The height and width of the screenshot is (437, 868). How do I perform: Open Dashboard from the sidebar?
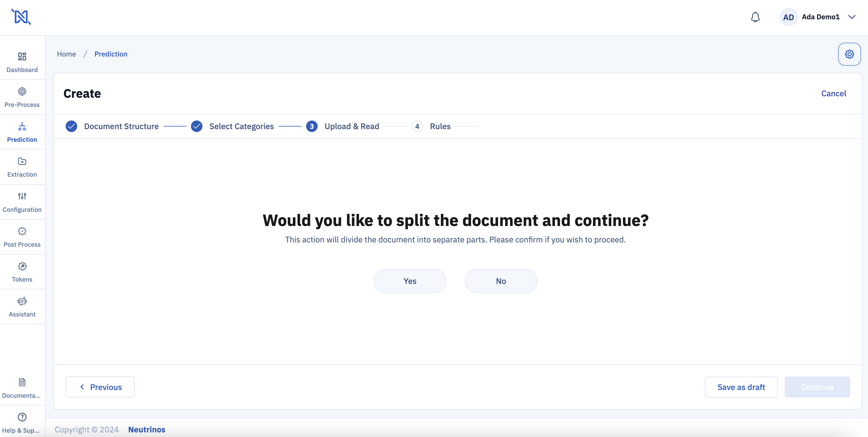click(22, 62)
